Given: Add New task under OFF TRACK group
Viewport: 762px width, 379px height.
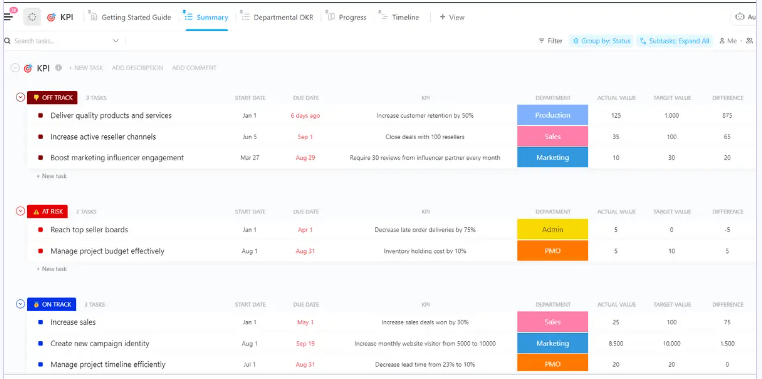Looking at the screenshot, I should 52,176.
